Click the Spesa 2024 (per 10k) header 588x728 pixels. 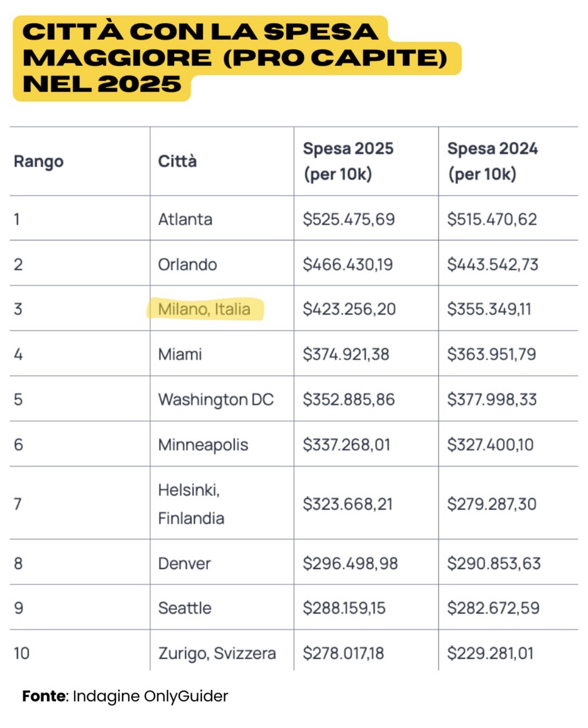coord(492,161)
